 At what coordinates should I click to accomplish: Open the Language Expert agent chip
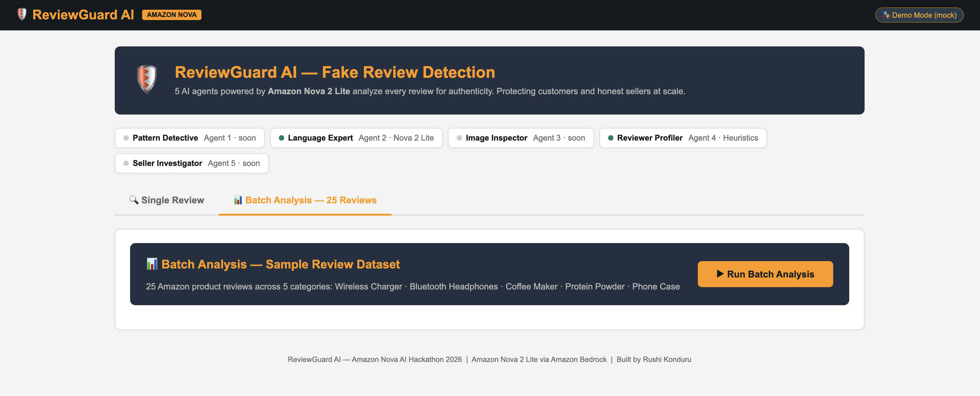[356, 138]
